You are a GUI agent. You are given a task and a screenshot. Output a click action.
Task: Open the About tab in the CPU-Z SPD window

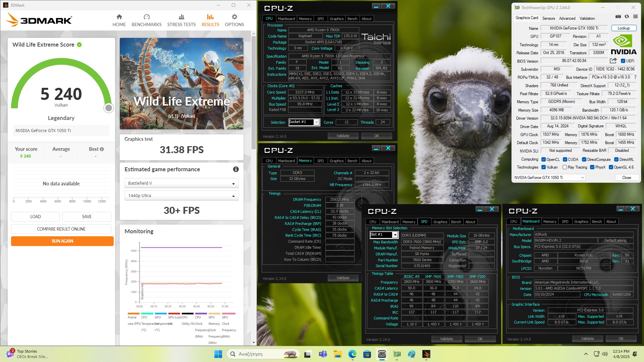click(x=470, y=222)
